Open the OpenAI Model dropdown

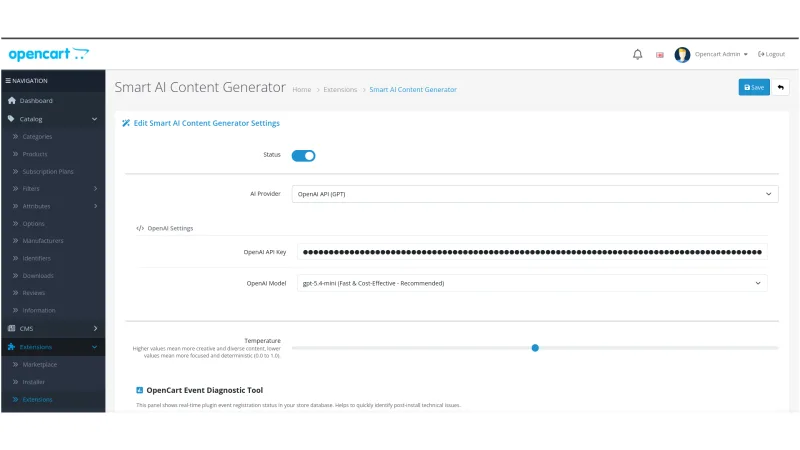tap(532, 283)
